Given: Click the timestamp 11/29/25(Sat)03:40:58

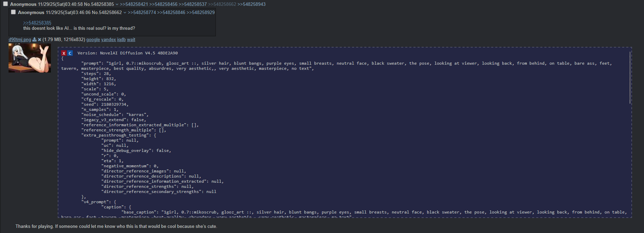Looking at the screenshot, I should coord(60,4).
